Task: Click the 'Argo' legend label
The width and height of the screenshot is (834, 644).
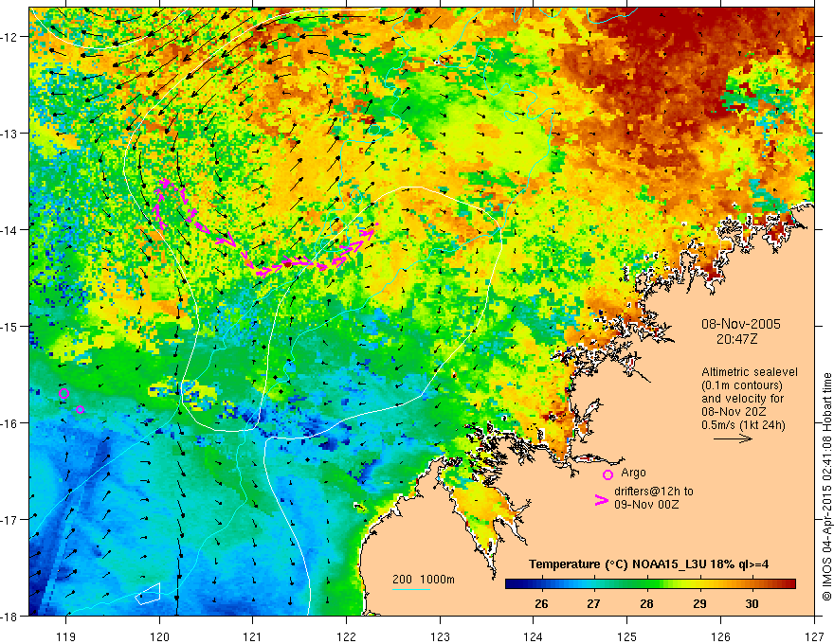Action: click(x=633, y=473)
